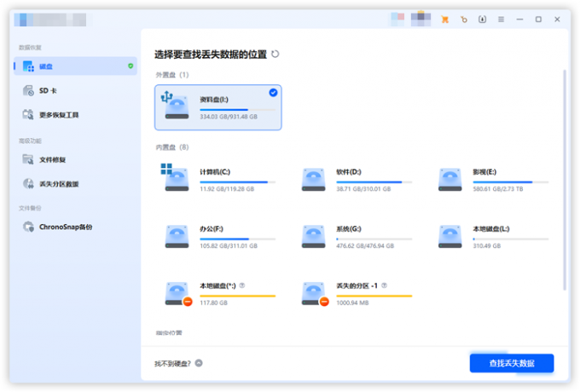580x392 pixels.
Task: Select the 丢失的分区 -1 drive icon
Action: (x=315, y=294)
